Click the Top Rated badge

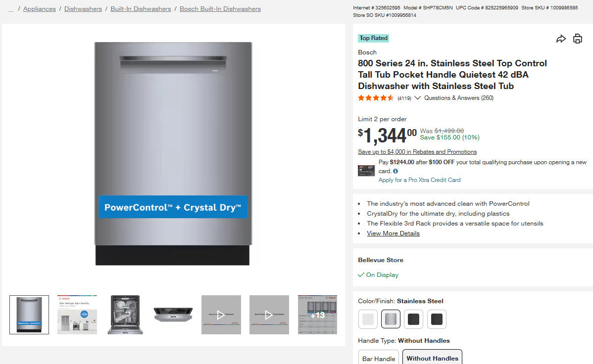(x=373, y=38)
